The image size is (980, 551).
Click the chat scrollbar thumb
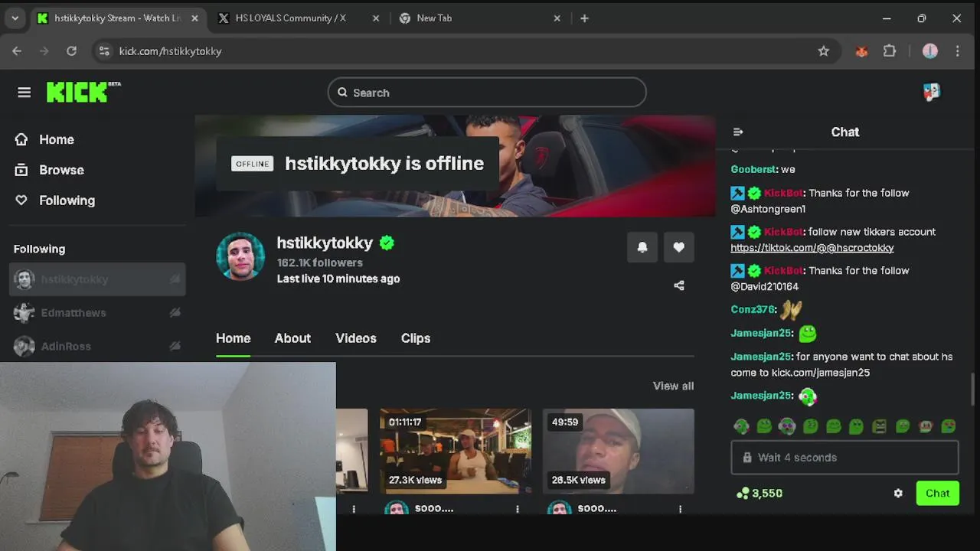click(973, 390)
